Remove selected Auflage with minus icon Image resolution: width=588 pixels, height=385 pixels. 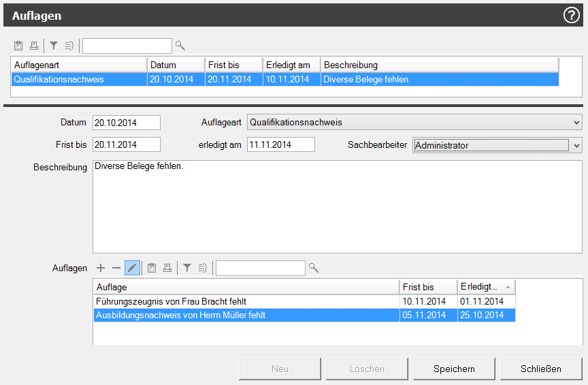116,268
